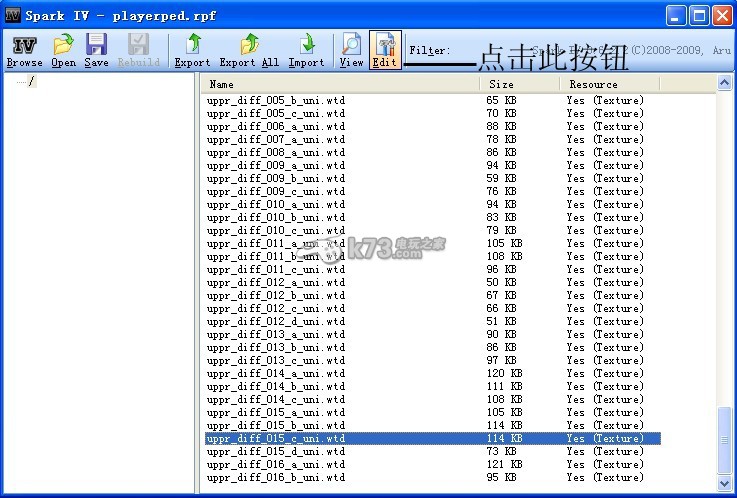This screenshot has width=737, height=498.
Task: Import a file with Import icon
Action: coord(306,50)
